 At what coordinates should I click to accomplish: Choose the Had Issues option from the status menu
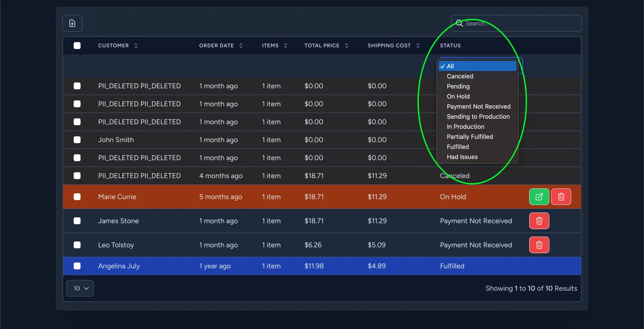pos(462,157)
